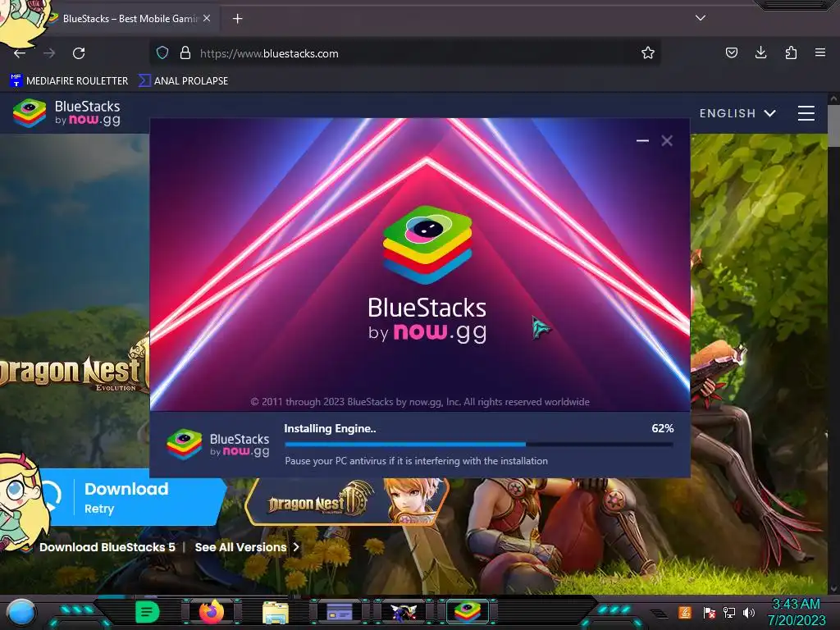Open File Explorer from the taskbar
This screenshot has height=630, width=840.
coord(276,612)
